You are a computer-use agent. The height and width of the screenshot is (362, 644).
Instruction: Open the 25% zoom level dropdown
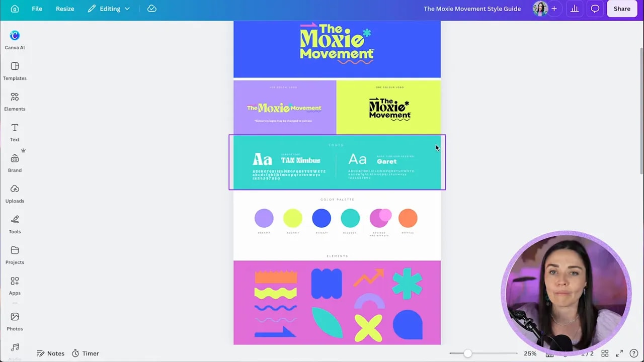pyautogui.click(x=530, y=353)
